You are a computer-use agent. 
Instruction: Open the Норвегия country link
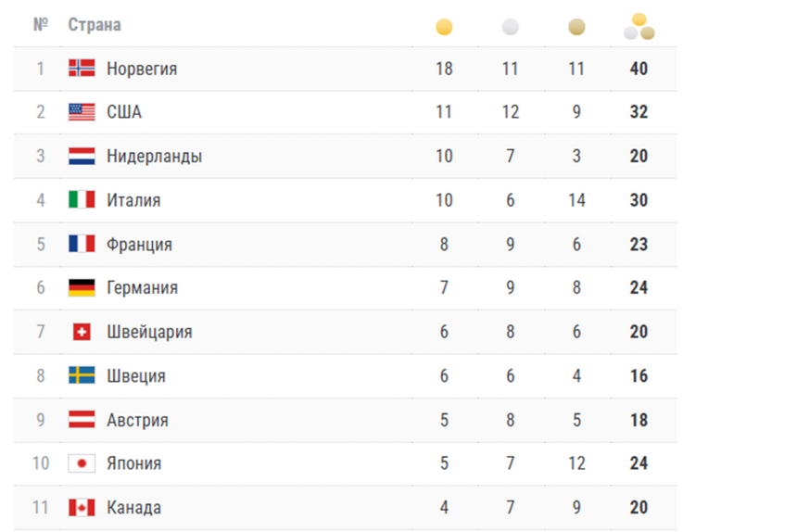pos(142,69)
